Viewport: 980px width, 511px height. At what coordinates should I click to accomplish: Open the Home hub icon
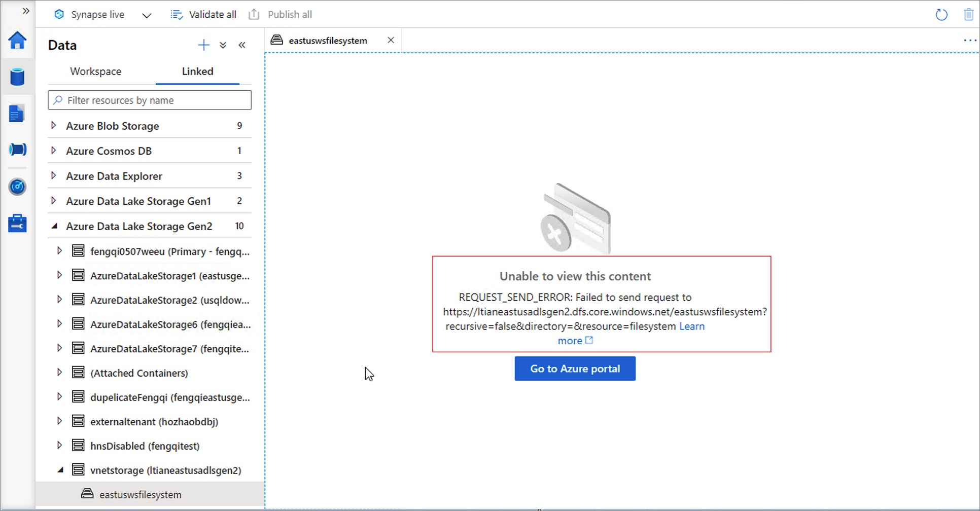[x=17, y=40]
